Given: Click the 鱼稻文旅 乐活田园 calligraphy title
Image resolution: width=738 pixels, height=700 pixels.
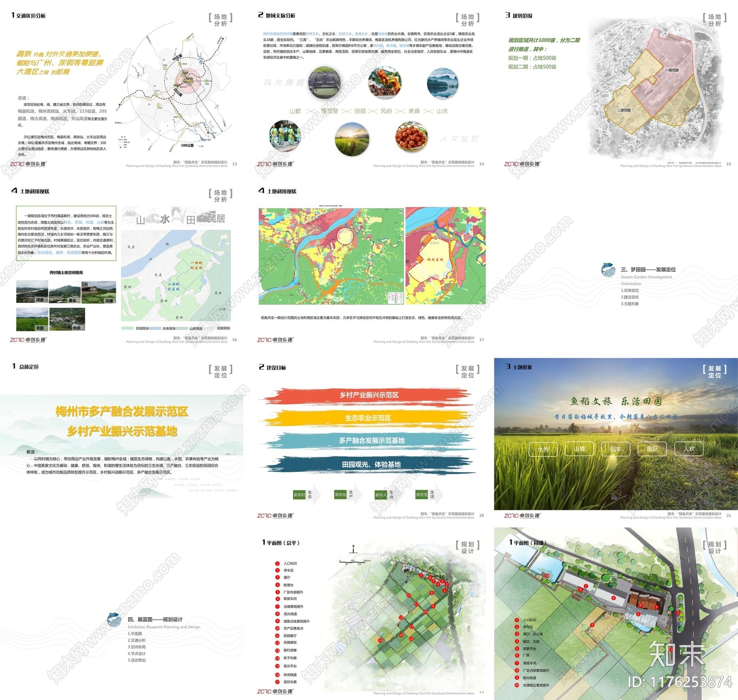Looking at the screenshot, I should pos(616,401).
